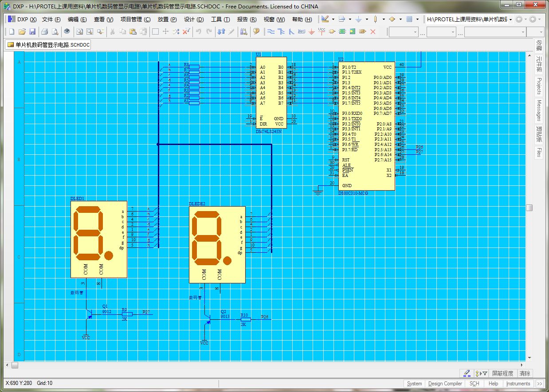The image size is (549, 392).
Task: Open the grids dropdown arrow
Action: tap(417, 20)
